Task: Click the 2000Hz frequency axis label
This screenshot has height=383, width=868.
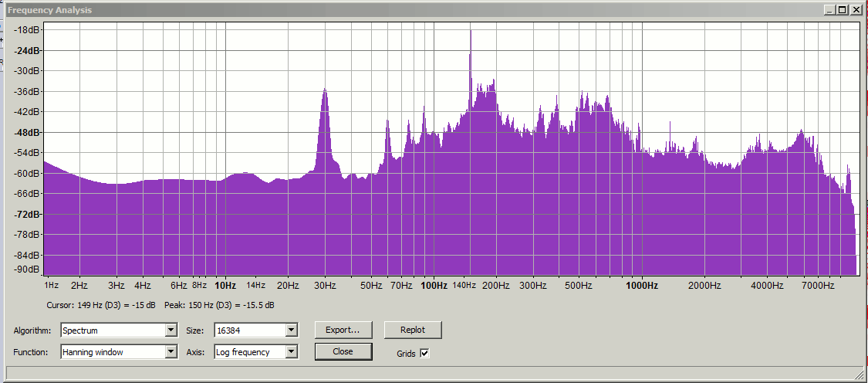Action: [x=704, y=286]
